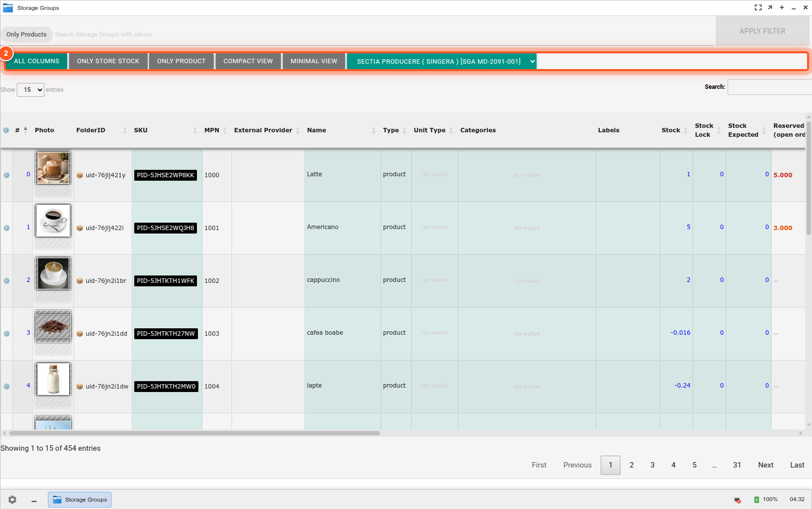This screenshot has height=509, width=812.
Task: Click the battery icon in the system tray
Action: coord(757,500)
